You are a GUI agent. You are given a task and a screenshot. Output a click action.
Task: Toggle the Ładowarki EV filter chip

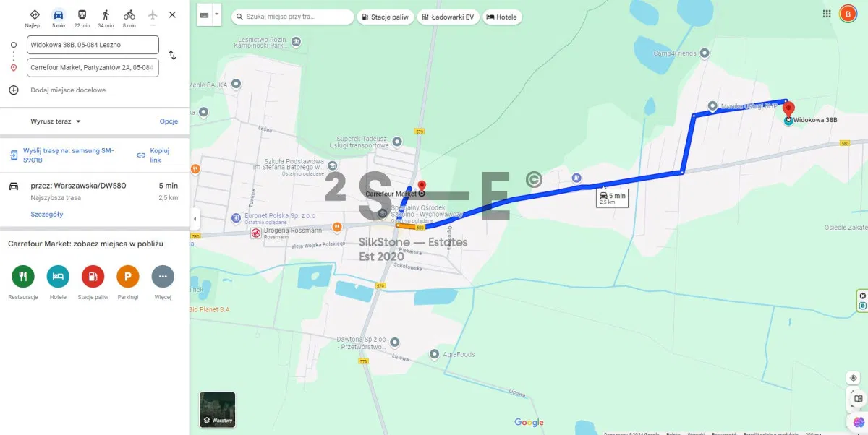click(x=448, y=17)
